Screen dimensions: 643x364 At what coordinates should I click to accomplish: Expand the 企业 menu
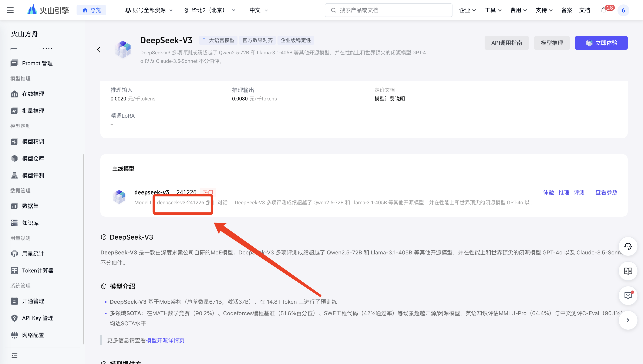pyautogui.click(x=468, y=10)
